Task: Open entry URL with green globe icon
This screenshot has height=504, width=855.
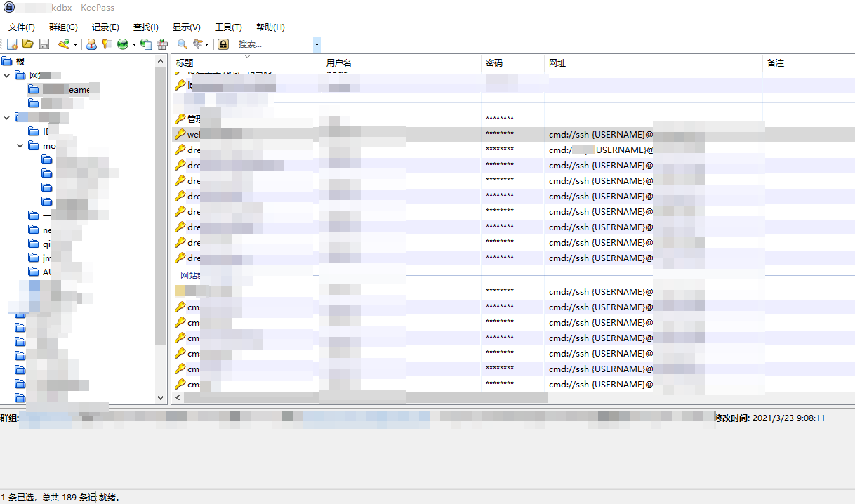Action: [123, 44]
